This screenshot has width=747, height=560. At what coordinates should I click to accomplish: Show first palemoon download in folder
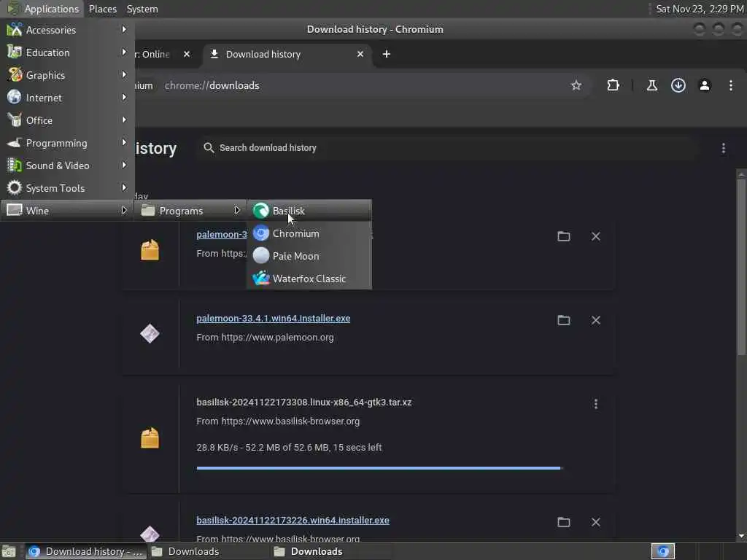[x=564, y=236]
